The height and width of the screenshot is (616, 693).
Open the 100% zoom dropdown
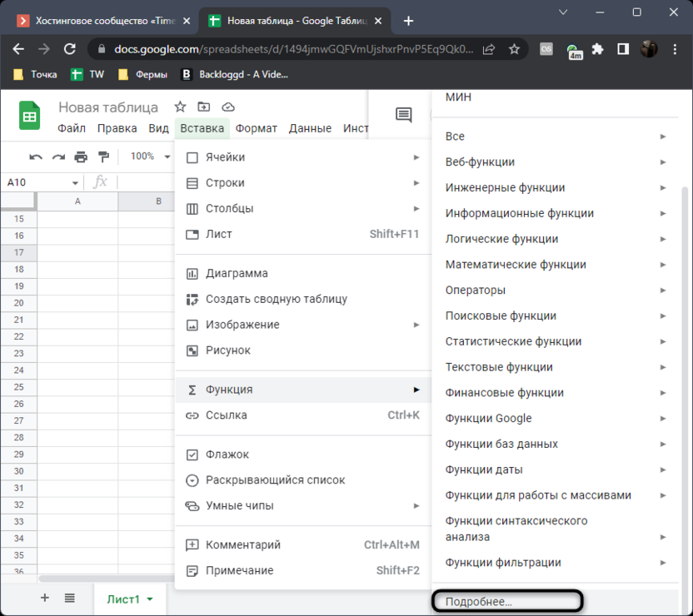click(149, 156)
